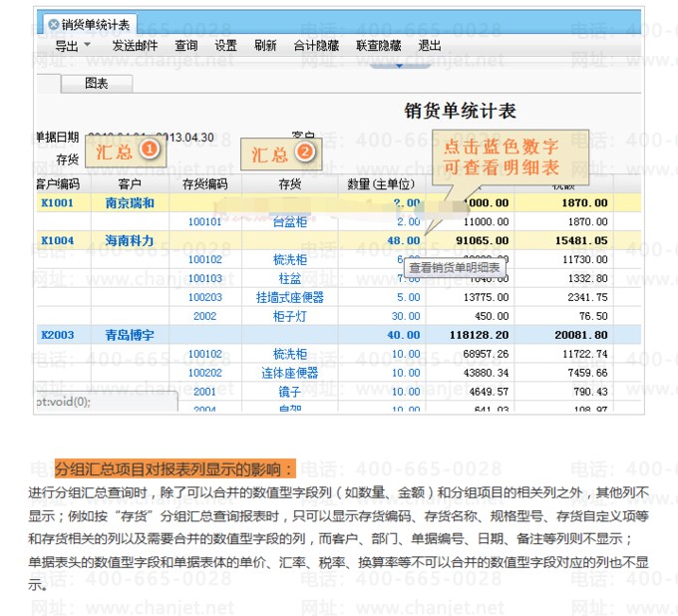Click the 查询 toolbar button
Viewport: 678px width, 616px height.
point(186,46)
